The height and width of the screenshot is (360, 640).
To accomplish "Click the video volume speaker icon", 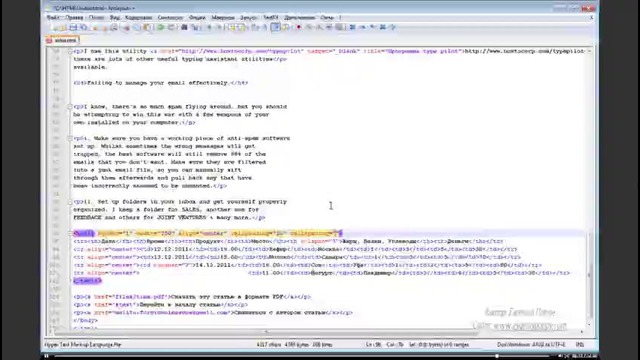I will 560,356.
